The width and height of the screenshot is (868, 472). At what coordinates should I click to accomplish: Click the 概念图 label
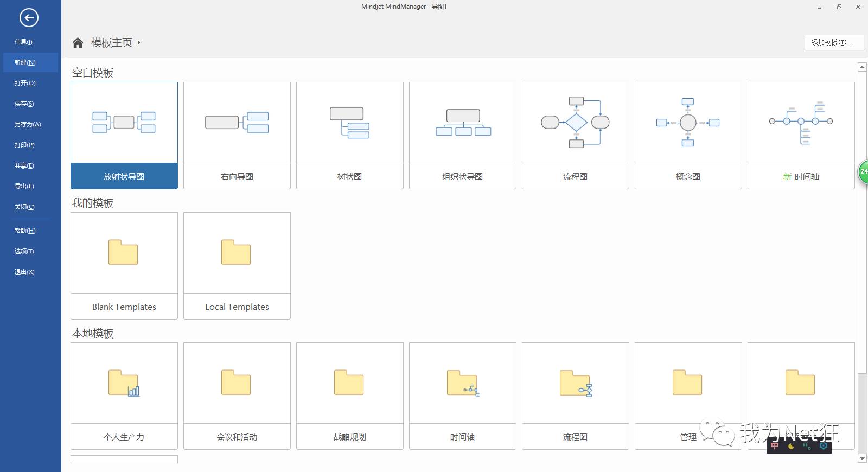tap(688, 176)
